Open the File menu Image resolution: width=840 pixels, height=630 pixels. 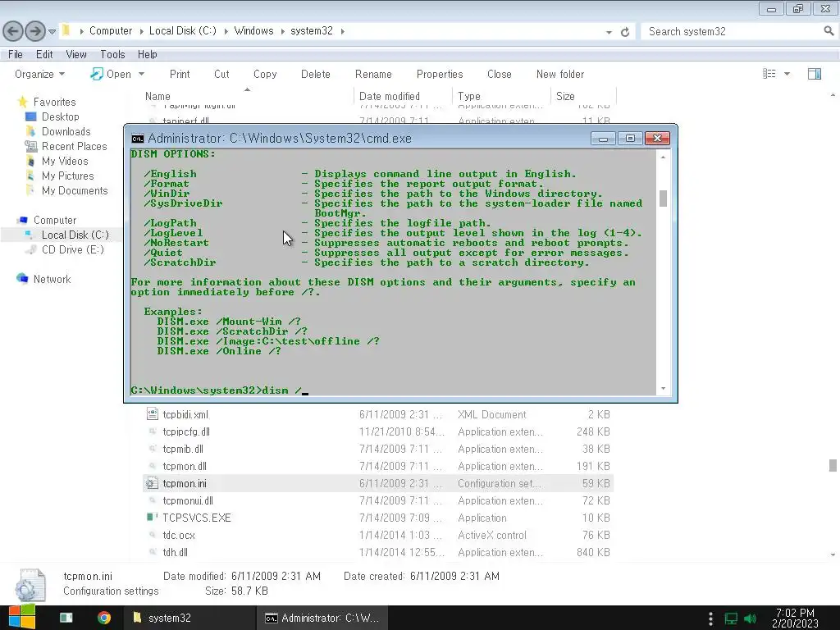coord(16,54)
